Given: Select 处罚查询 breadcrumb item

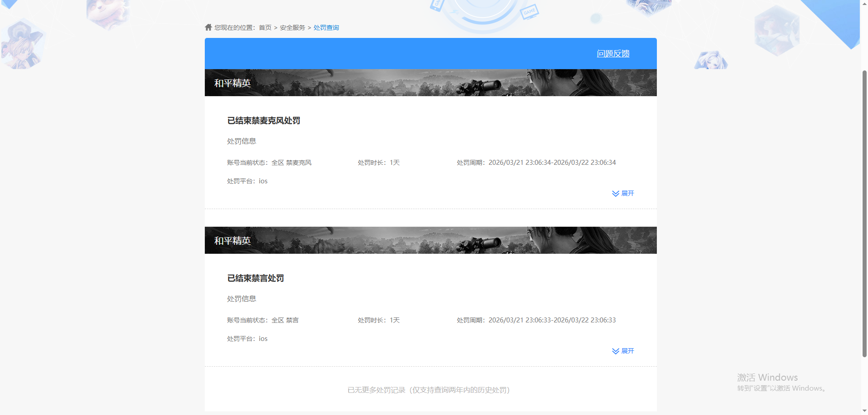Looking at the screenshot, I should pos(326,28).
